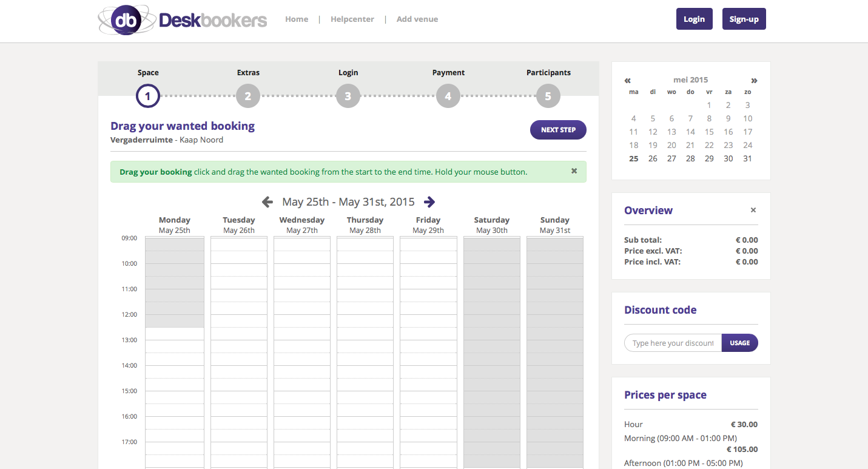Image resolution: width=868 pixels, height=469 pixels.
Task: Select May 25 in the mini calendar
Action: [633, 158]
